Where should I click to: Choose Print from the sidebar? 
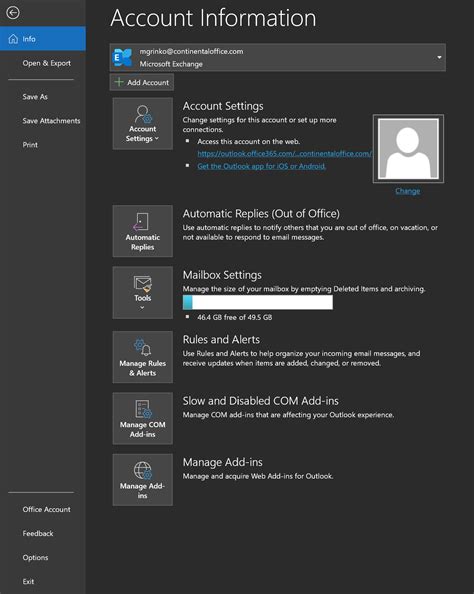[x=30, y=145]
